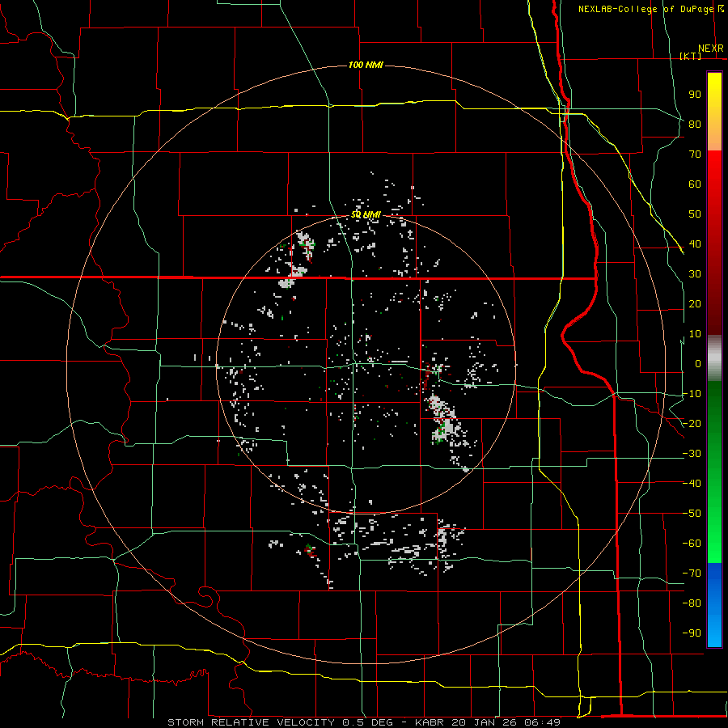Click the 06:49 timestamp in the caption
Viewport: 728px width, 728px height.
point(544,722)
